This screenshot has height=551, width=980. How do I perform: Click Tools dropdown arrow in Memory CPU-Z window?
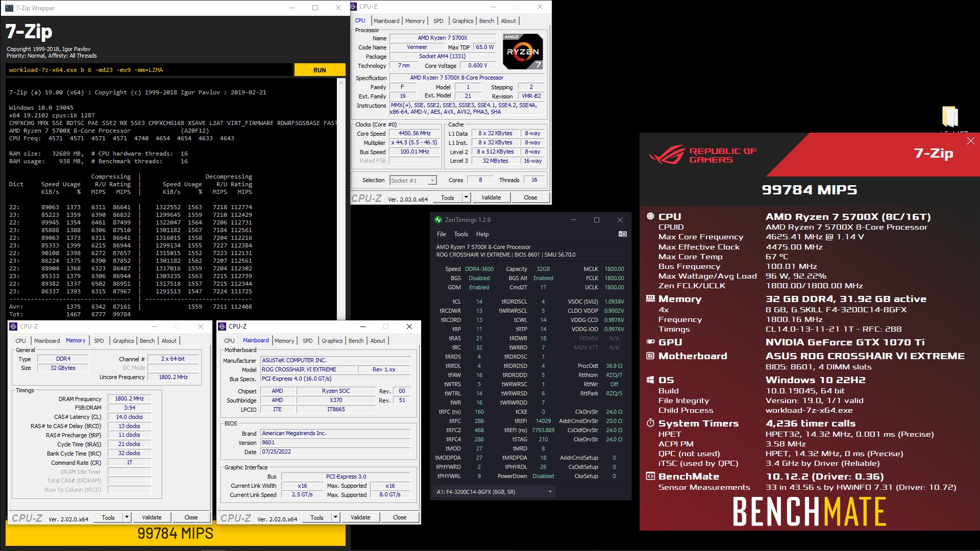127,517
